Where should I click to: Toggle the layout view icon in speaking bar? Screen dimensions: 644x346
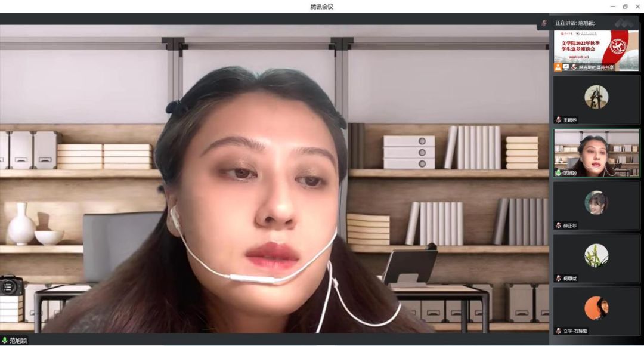click(624, 23)
